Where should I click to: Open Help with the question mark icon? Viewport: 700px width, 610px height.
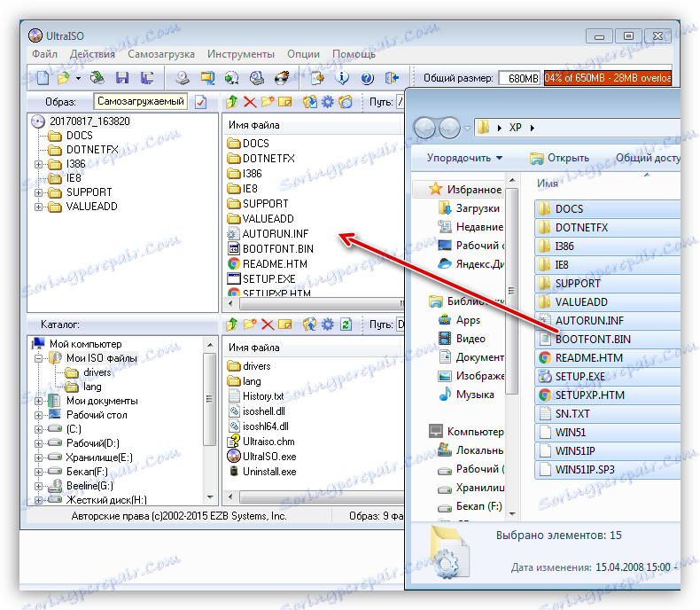[367, 78]
